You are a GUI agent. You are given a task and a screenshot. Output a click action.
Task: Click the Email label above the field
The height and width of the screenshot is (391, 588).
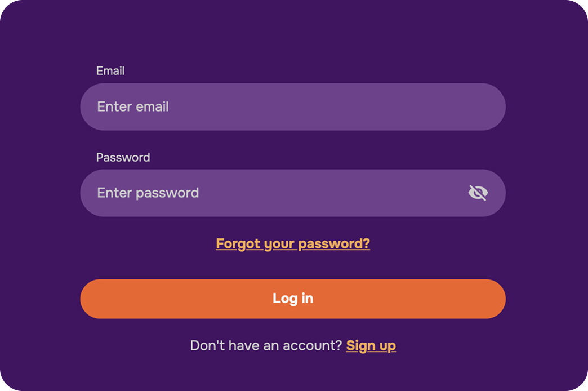tap(110, 71)
